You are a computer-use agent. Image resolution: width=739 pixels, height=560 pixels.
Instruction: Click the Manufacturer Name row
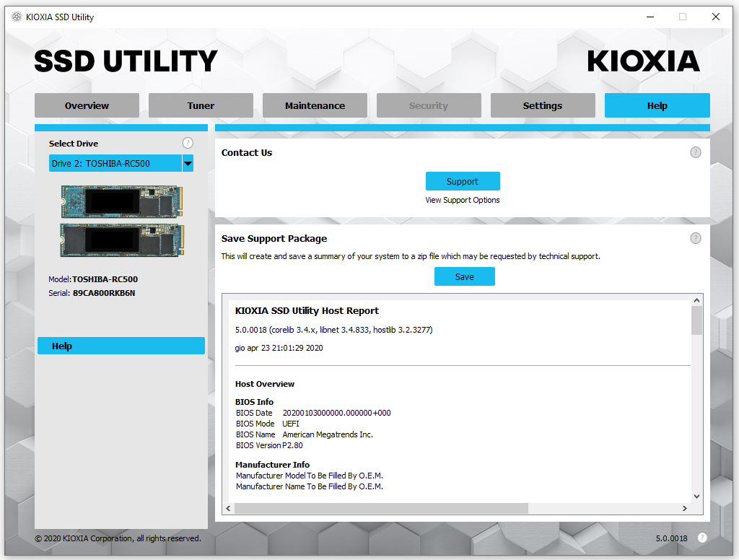(x=310, y=486)
